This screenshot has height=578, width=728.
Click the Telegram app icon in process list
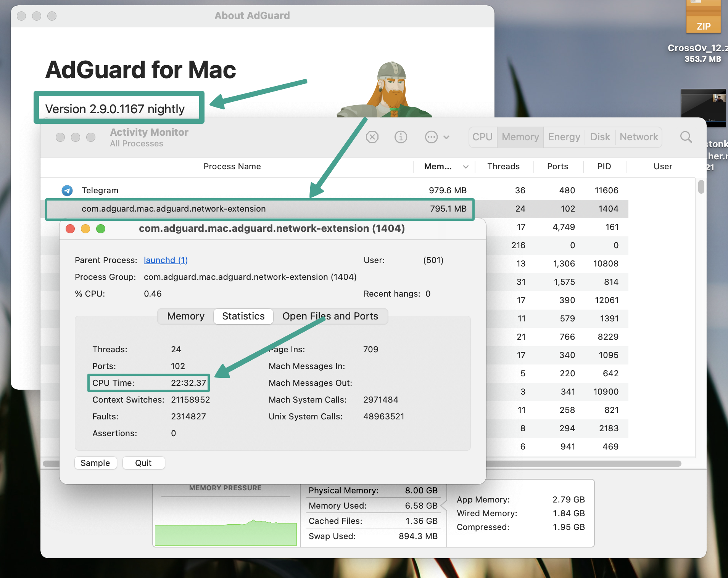[67, 190]
